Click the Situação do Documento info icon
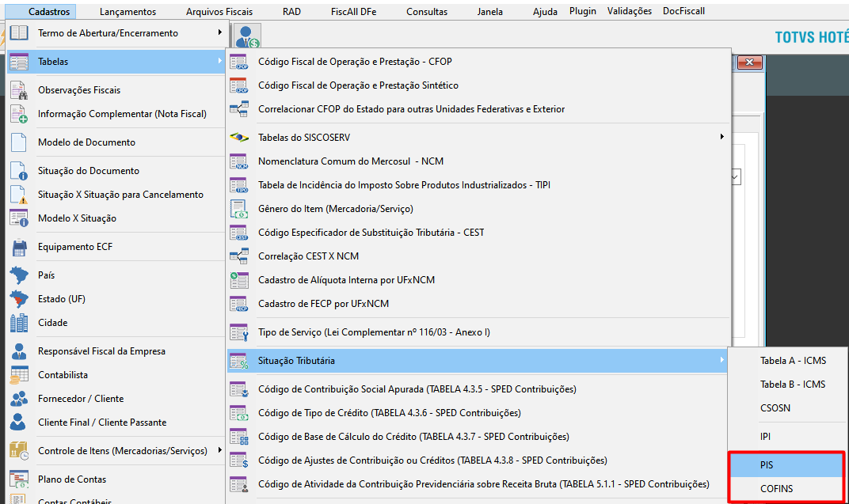This screenshot has width=849, height=504. click(19, 171)
